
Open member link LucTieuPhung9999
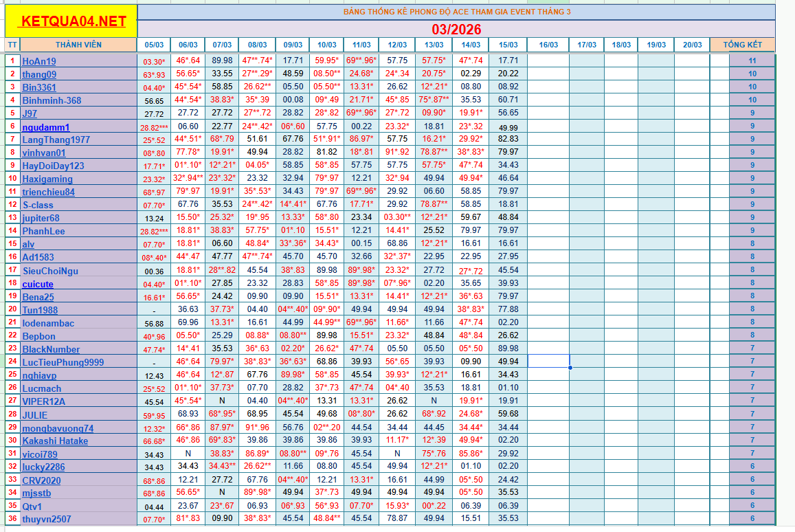coord(63,362)
